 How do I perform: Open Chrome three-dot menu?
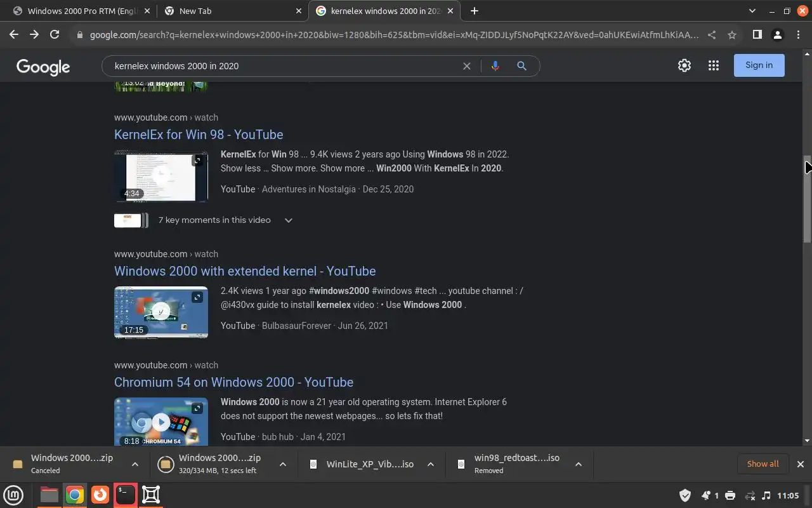click(798, 35)
